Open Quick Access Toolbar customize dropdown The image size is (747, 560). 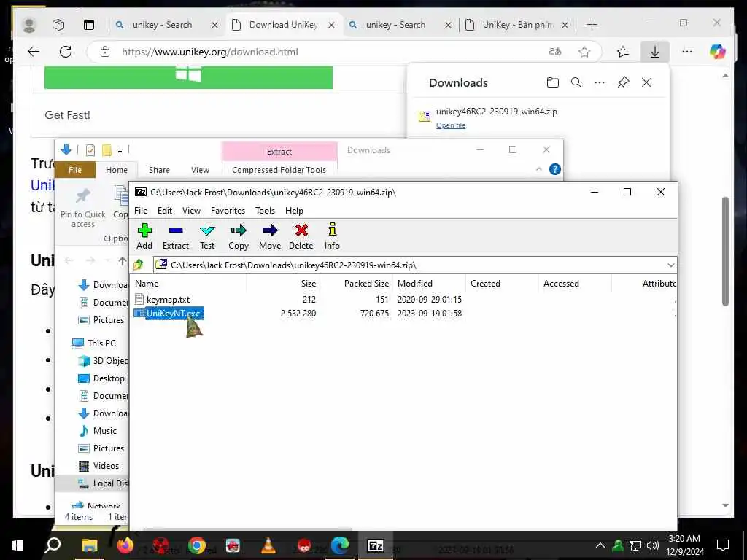click(120, 150)
